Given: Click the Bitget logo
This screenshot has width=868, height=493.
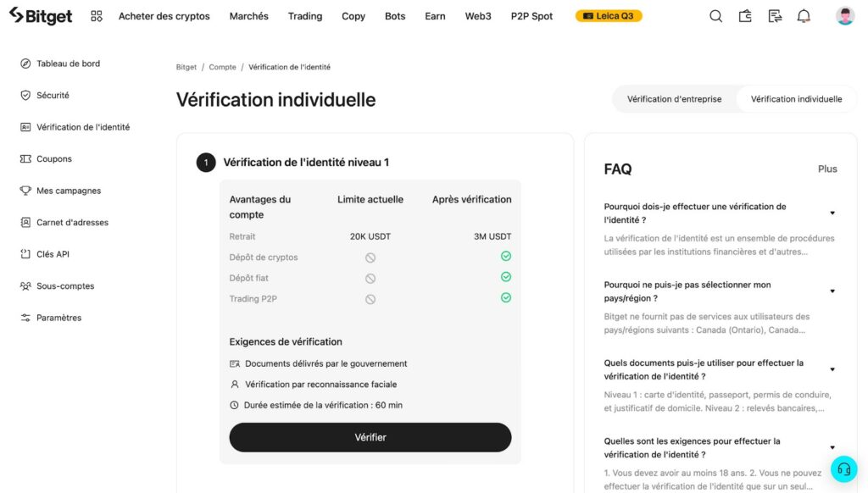Looking at the screenshot, I should [x=40, y=14].
